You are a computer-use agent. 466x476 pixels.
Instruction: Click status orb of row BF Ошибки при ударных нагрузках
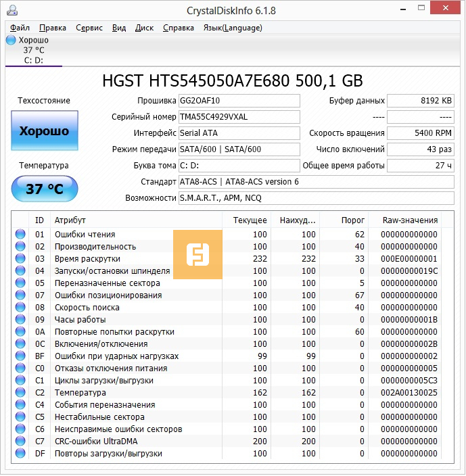click(x=20, y=356)
